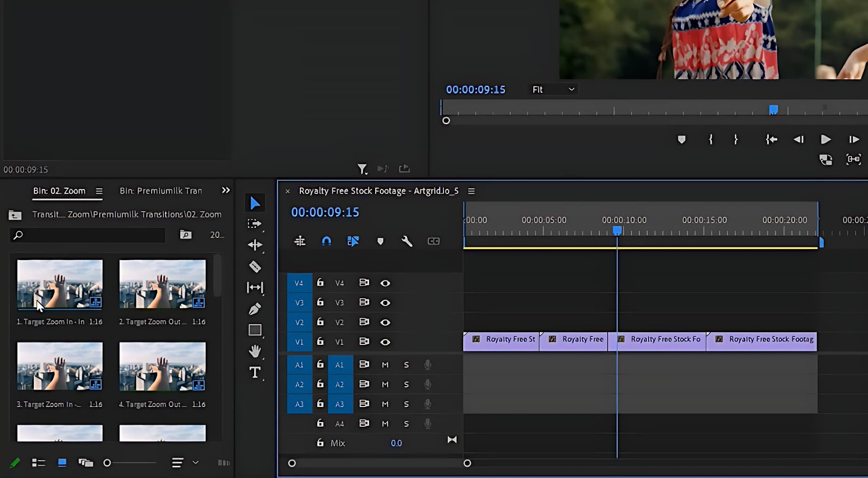
Task: Expand hidden panel tabs with double chevron
Action: 226,191
